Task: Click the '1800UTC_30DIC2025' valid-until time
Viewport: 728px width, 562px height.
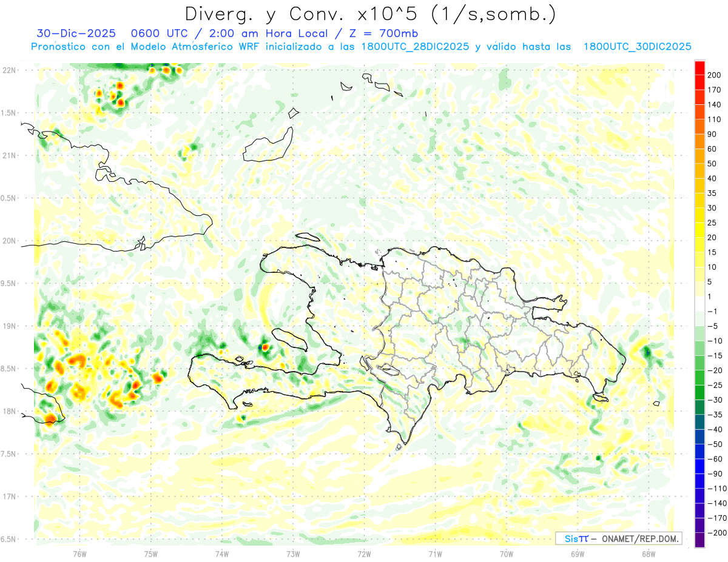Action: click(638, 47)
